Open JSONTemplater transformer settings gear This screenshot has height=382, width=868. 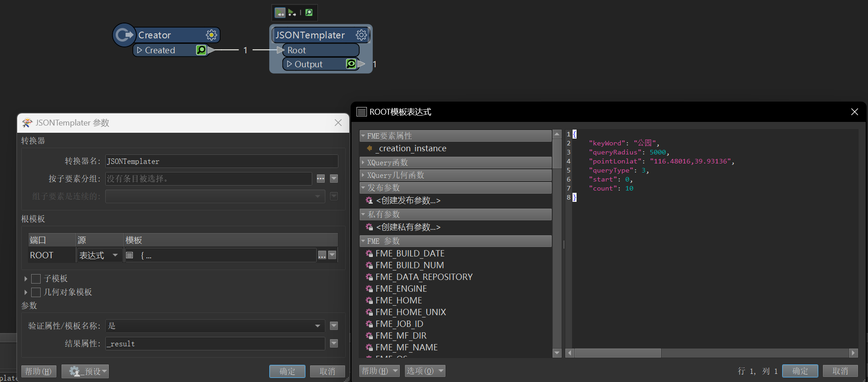(x=361, y=35)
